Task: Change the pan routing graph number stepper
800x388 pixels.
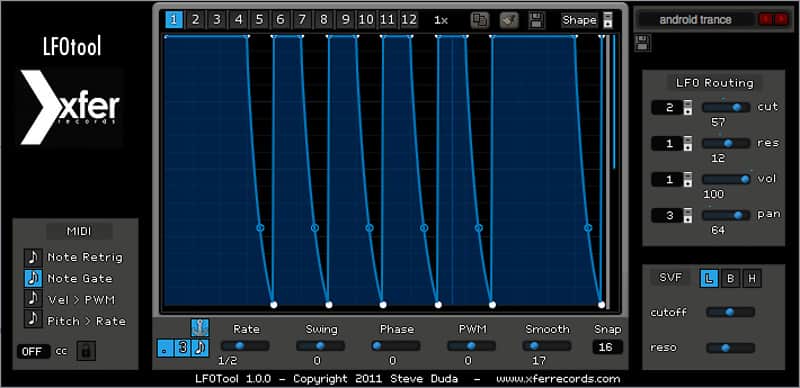Action: pyautogui.click(x=688, y=215)
